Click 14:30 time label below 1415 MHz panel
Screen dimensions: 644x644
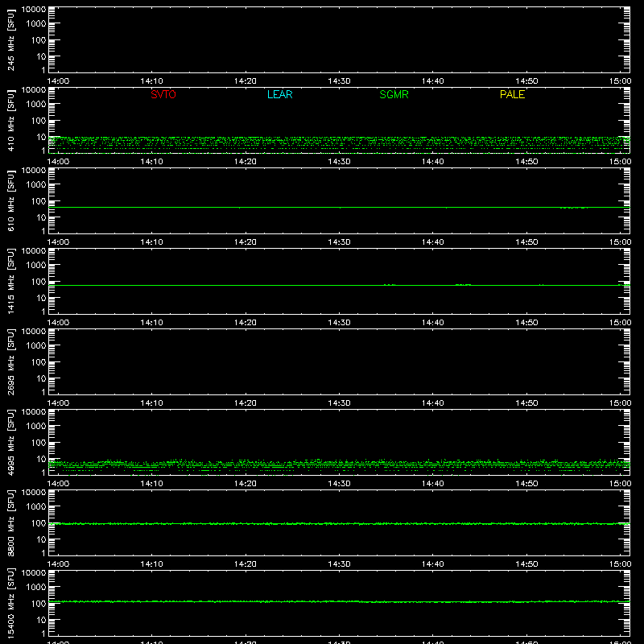pos(339,323)
